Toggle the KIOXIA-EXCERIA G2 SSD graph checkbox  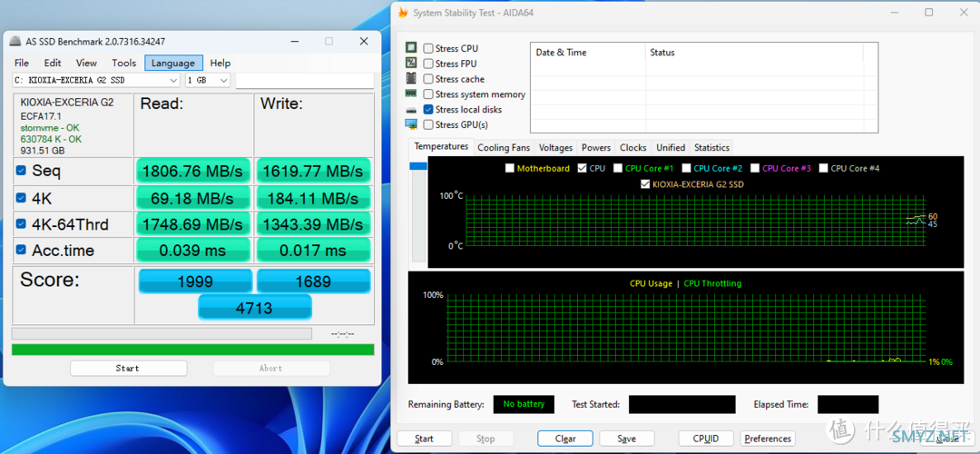click(x=645, y=184)
